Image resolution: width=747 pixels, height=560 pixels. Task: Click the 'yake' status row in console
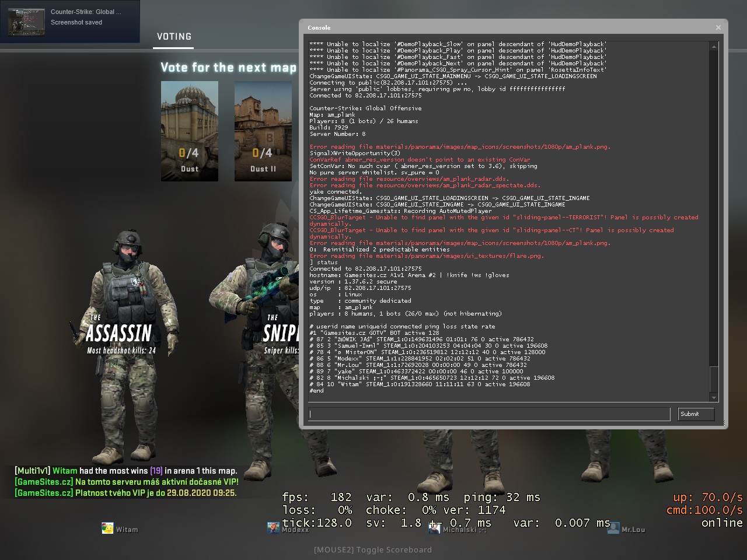tap(416, 372)
